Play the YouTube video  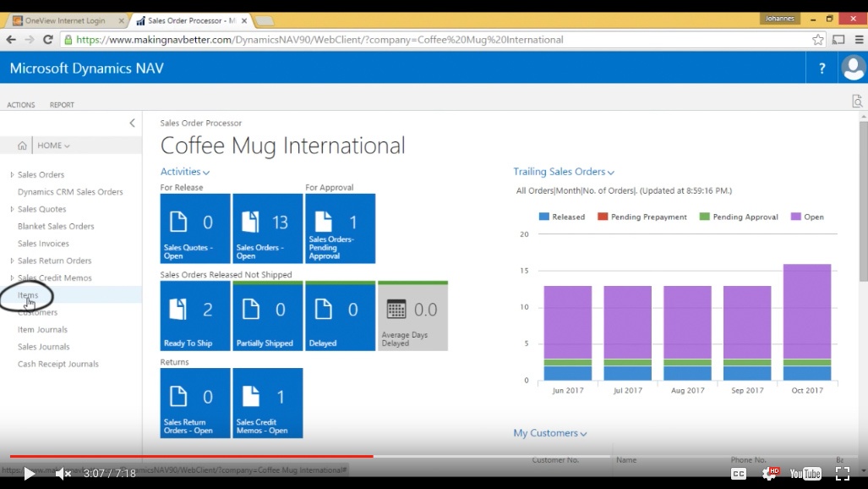tap(29, 474)
